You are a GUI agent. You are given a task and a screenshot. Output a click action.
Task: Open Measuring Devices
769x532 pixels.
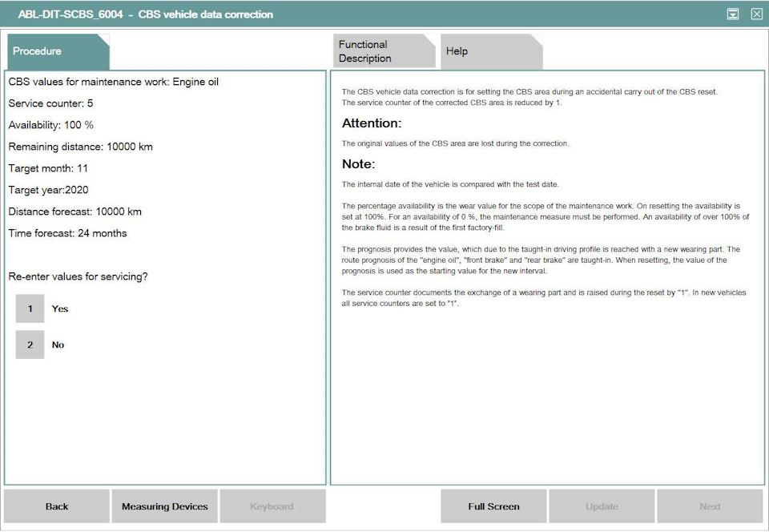click(x=165, y=506)
